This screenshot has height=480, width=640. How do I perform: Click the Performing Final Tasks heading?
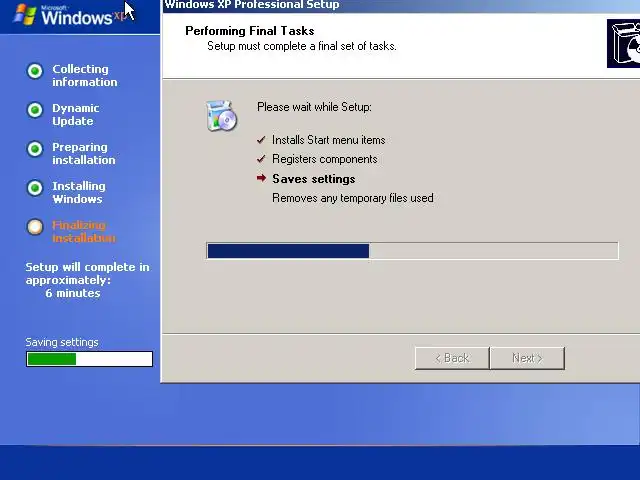tap(250, 31)
